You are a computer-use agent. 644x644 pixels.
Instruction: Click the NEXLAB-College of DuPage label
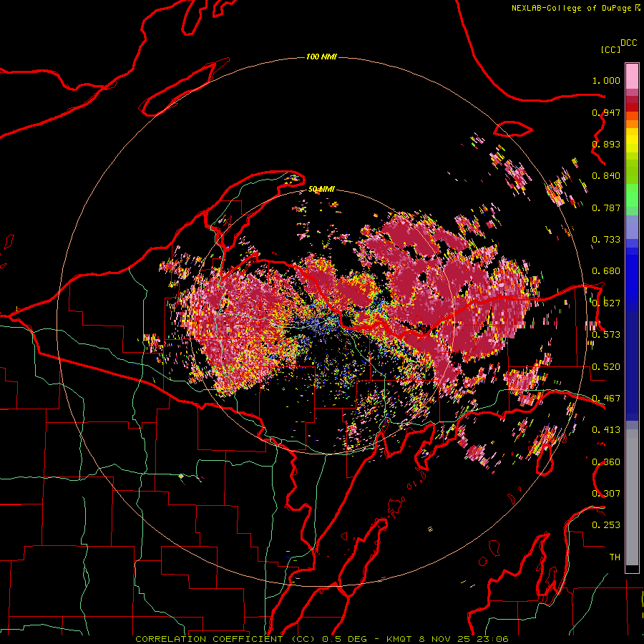pos(571,8)
